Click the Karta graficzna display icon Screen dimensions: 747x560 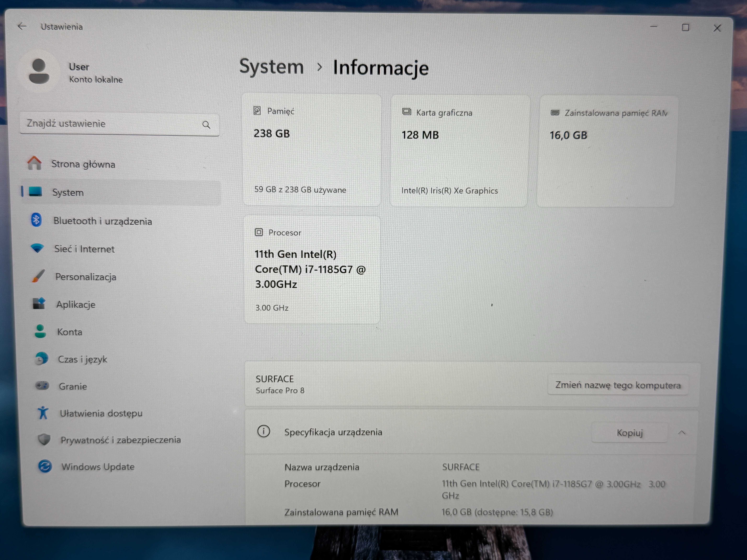[407, 112]
